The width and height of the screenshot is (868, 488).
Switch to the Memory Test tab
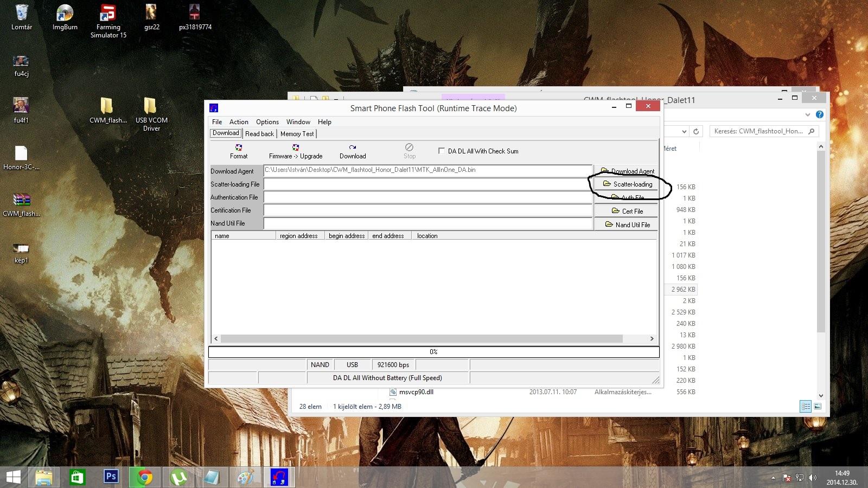297,134
